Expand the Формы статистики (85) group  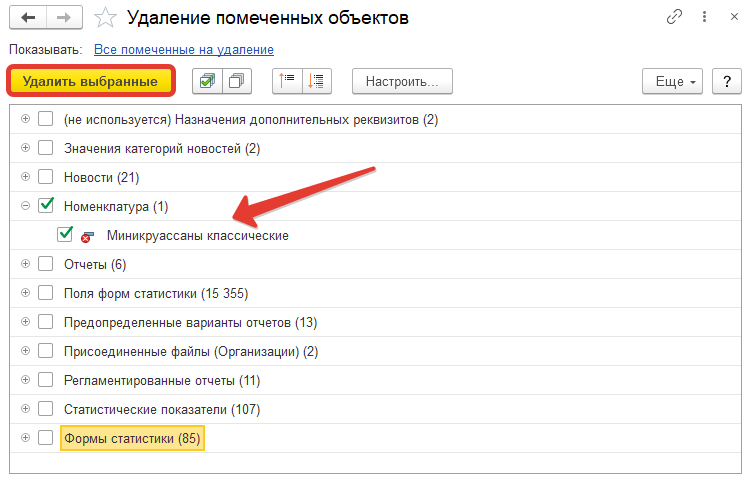pyautogui.click(x=25, y=437)
